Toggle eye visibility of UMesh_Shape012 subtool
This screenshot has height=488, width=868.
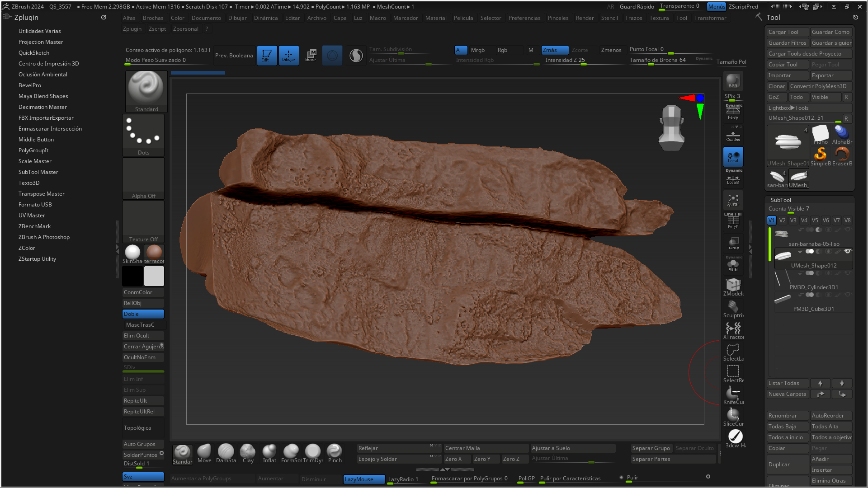[x=848, y=251]
